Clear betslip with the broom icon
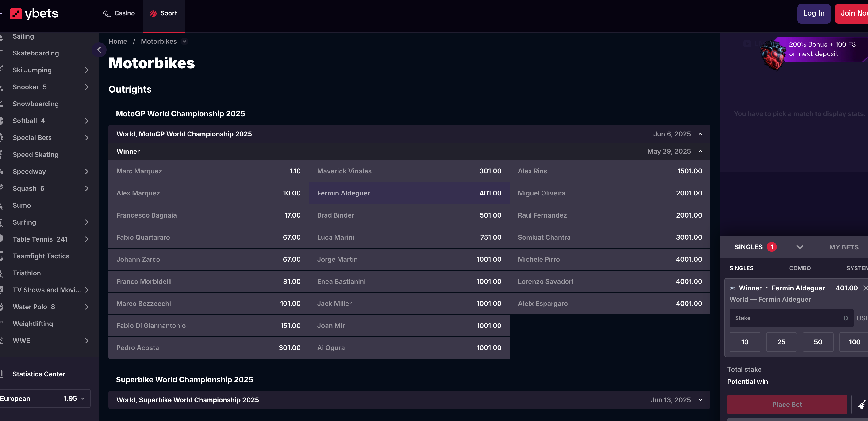Screen dimensions: 868x421 [x=861, y=405]
